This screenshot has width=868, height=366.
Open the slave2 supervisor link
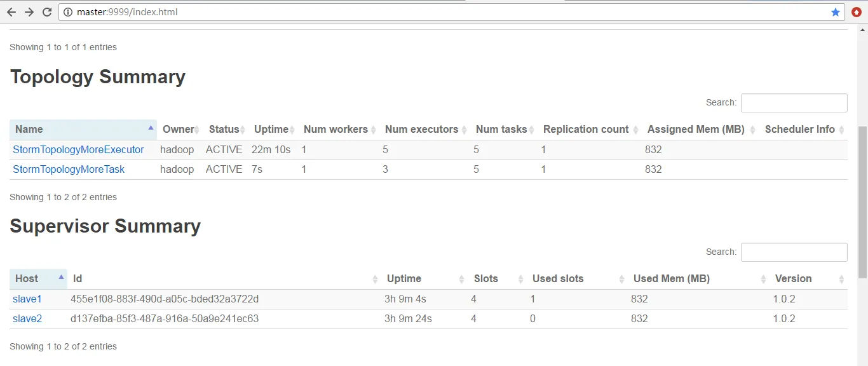[27, 318]
